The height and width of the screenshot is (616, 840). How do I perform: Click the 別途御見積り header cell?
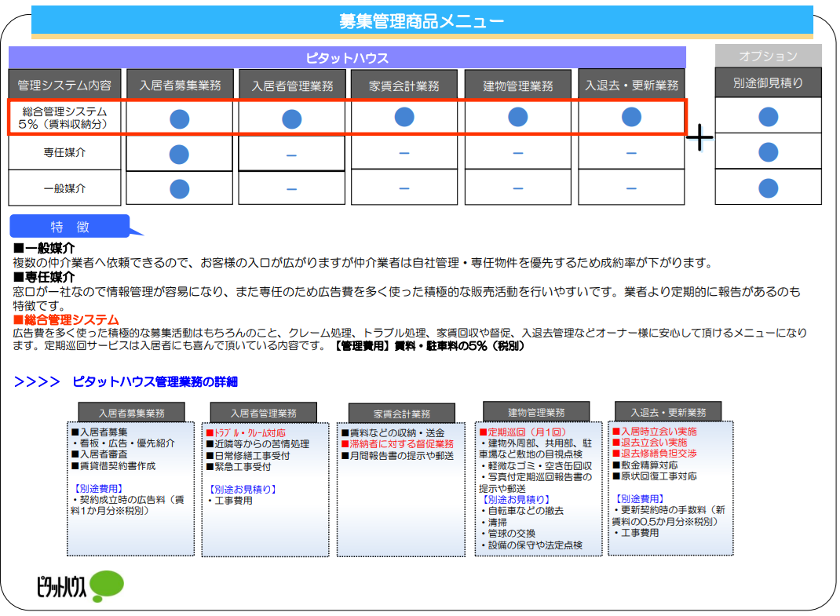pos(769,82)
